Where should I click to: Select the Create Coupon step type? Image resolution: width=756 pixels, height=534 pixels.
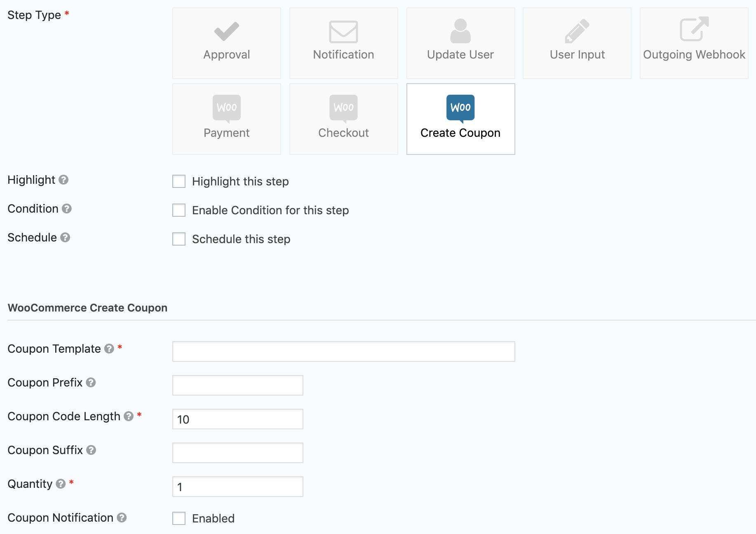click(x=460, y=119)
